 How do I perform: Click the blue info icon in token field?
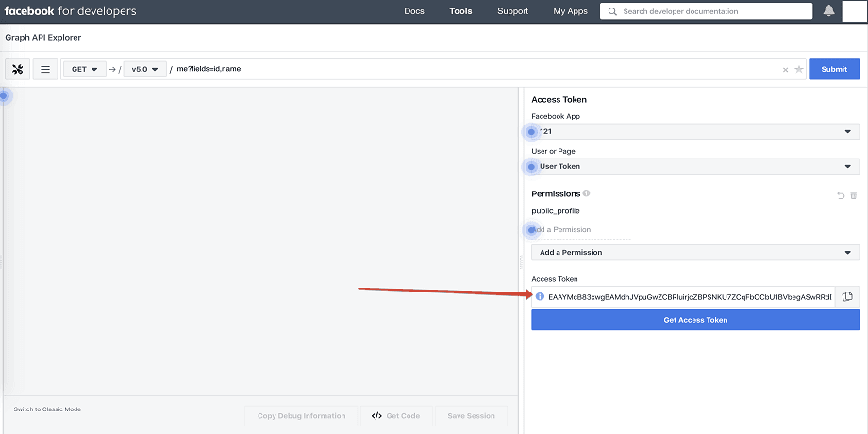pyautogui.click(x=541, y=296)
